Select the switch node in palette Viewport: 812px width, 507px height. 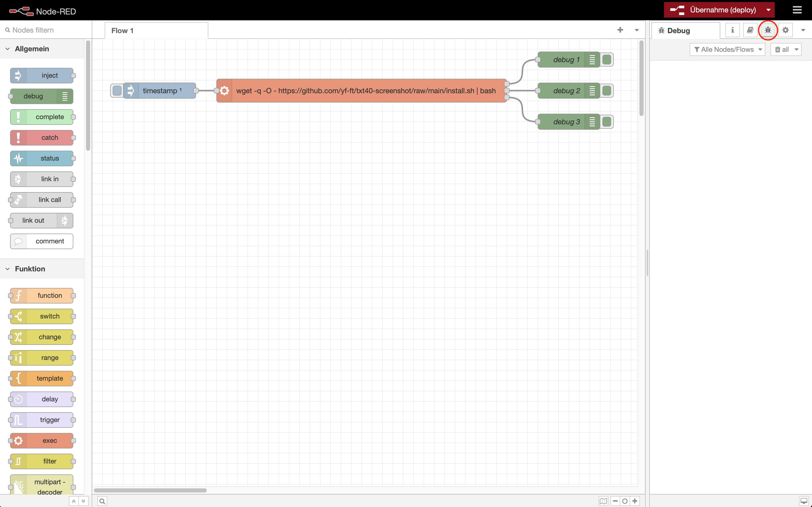pyautogui.click(x=42, y=316)
